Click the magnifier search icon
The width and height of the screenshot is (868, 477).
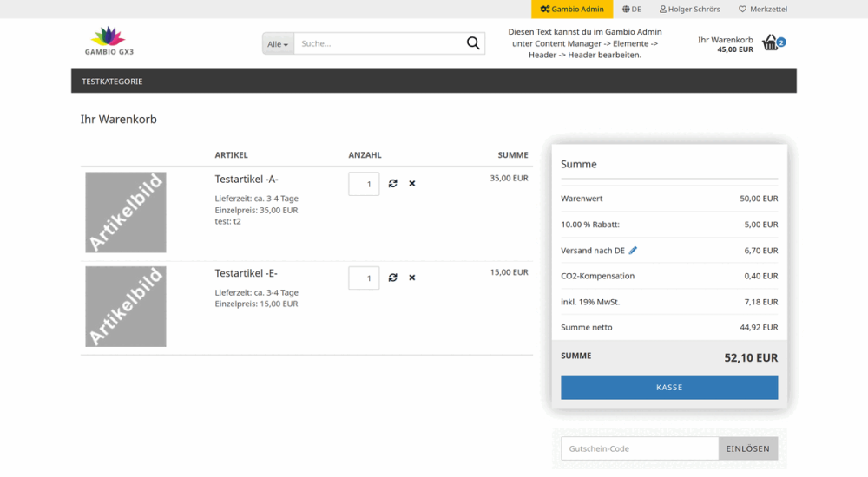pyautogui.click(x=473, y=43)
